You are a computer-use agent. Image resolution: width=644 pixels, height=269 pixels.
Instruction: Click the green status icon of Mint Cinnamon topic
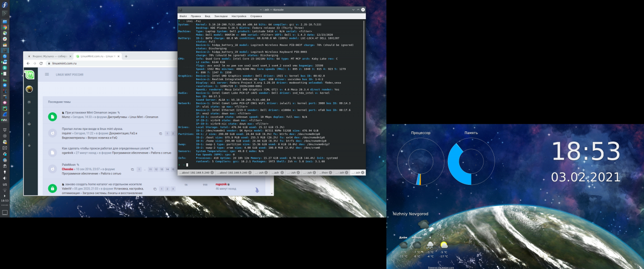point(52,116)
